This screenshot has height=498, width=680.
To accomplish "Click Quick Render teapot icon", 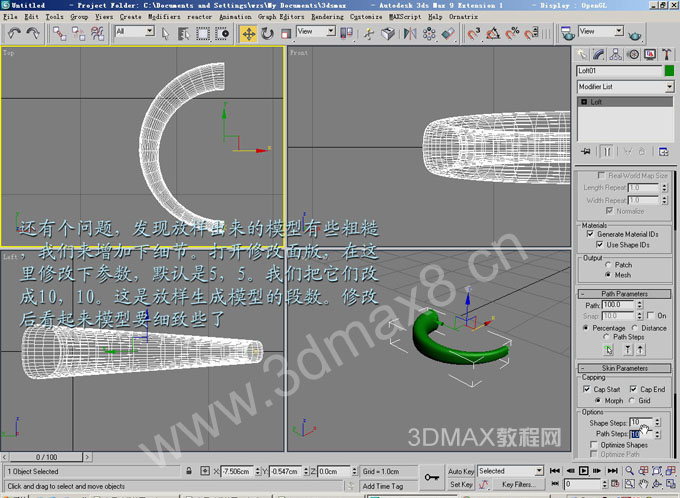I will [x=634, y=34].
